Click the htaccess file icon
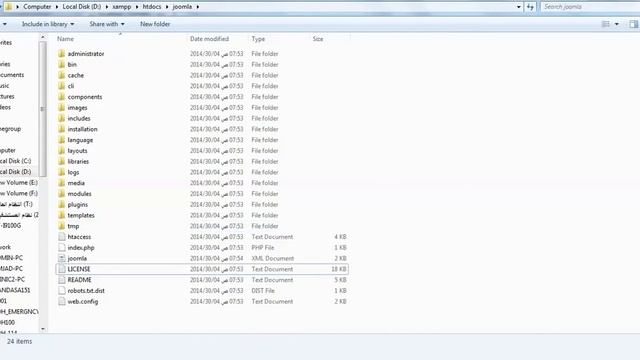This screenshot has height=360, width=640. click(62, 237)
